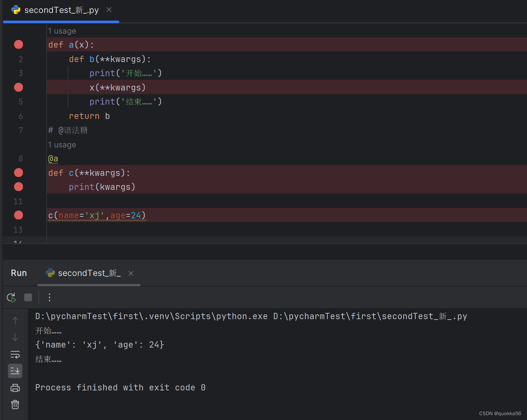Click 'Process finished with exit code 0' text
This screenshot has width=527, height=420.
tap(120, 387)
